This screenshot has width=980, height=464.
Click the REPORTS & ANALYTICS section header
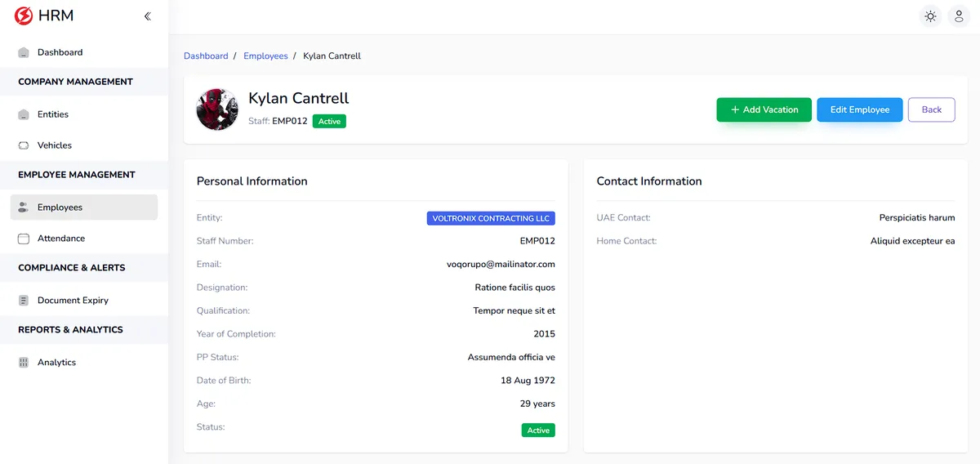(x=70, y=330)
